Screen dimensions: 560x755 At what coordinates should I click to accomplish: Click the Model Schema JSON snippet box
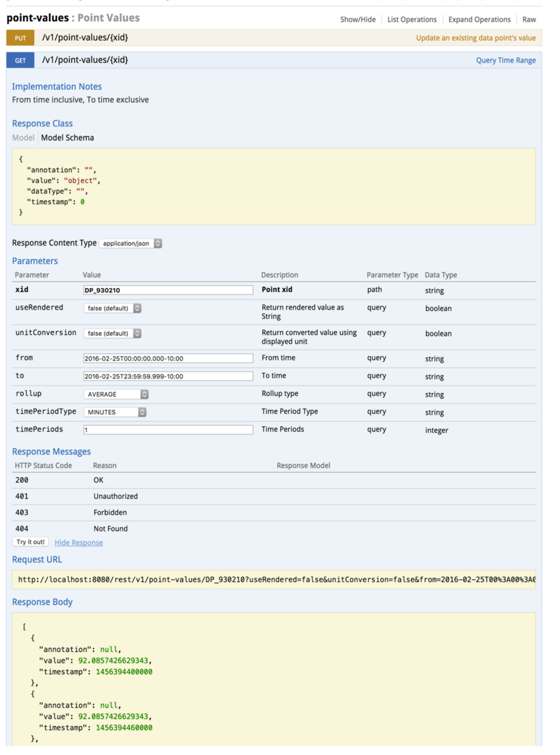(x=274, y=186)
